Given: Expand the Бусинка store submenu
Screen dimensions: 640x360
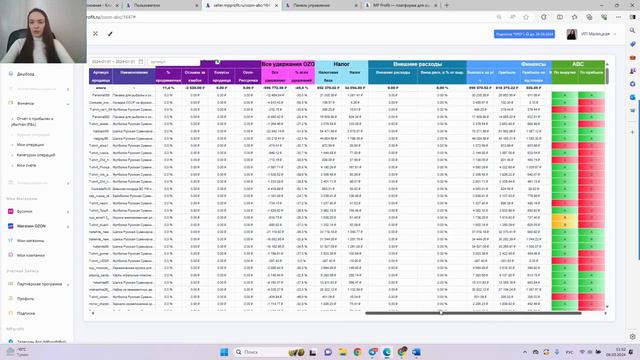Looking at the screenshot, I should click(68, 212).
